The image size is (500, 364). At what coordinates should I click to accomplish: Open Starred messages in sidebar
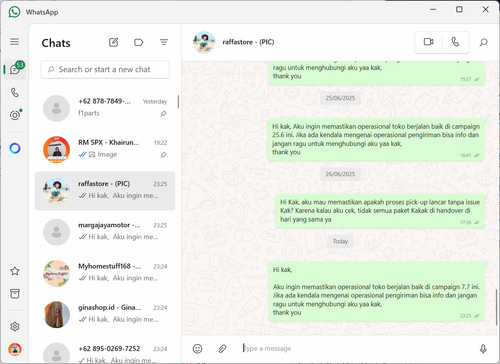pos(15,271)
